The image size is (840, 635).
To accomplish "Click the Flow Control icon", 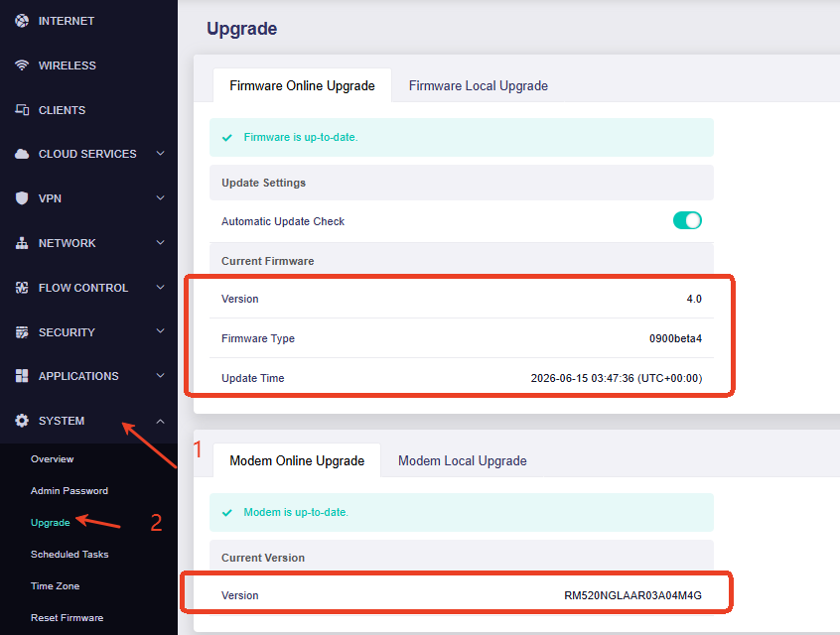I will [x=22, y=288].
